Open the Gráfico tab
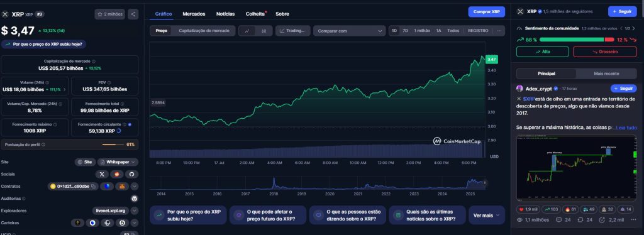Screen dimensions: 644x235 click(x=164, y=14)
